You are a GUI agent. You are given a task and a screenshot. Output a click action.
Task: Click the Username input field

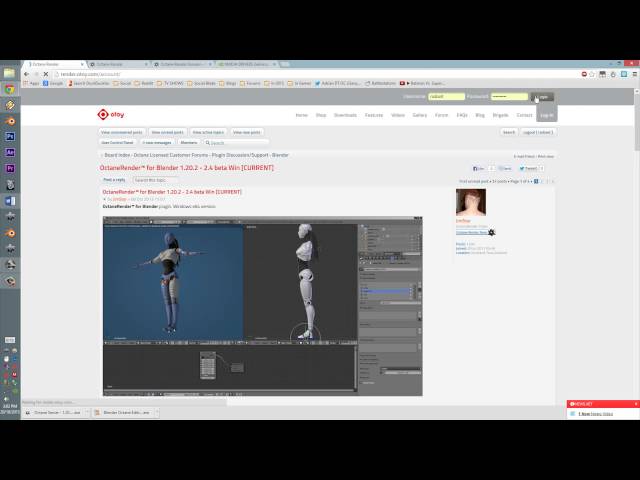click(446, 97)
